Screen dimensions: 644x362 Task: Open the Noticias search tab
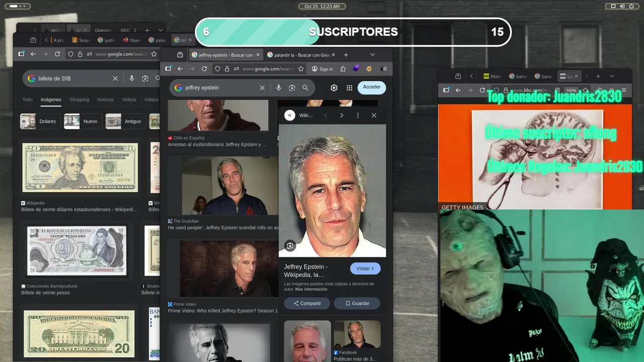tap(106, 100)
